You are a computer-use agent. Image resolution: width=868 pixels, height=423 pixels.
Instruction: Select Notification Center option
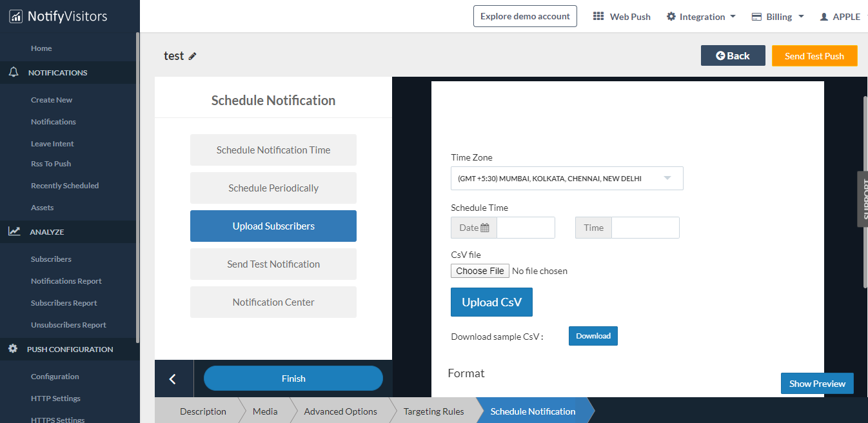pos(273,302)
